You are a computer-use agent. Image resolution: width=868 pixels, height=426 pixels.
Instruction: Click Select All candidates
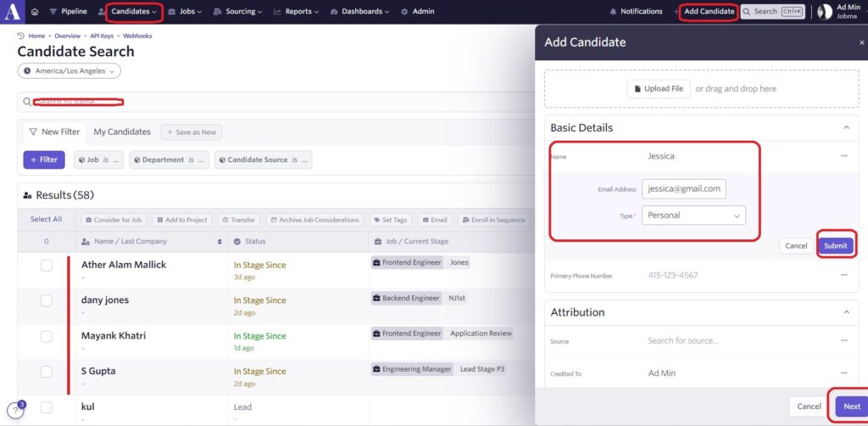[46, 220]
